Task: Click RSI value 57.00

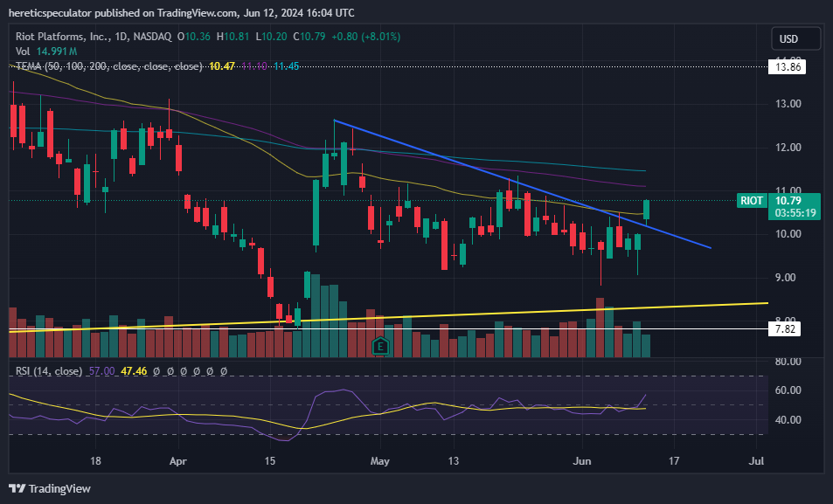Action: coord(101,371)
